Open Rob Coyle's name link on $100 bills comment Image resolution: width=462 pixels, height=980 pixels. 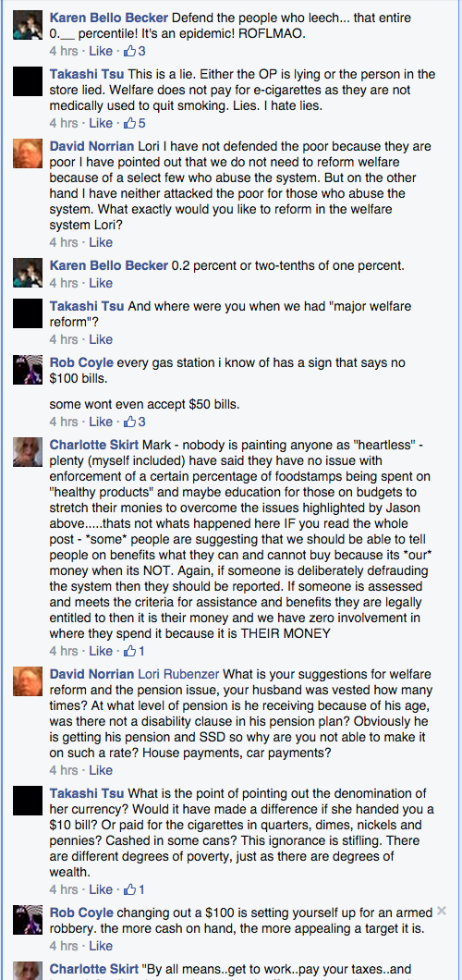[81, 362]
